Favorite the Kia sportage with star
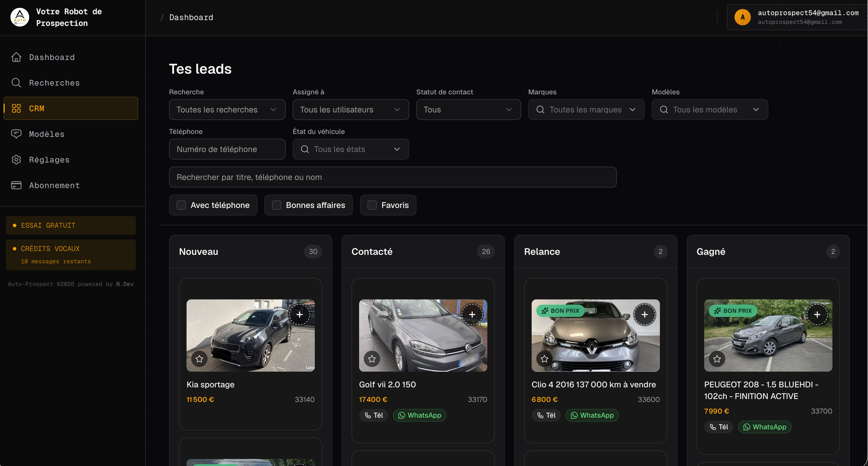868x466 pixels. tap(199, 359)
